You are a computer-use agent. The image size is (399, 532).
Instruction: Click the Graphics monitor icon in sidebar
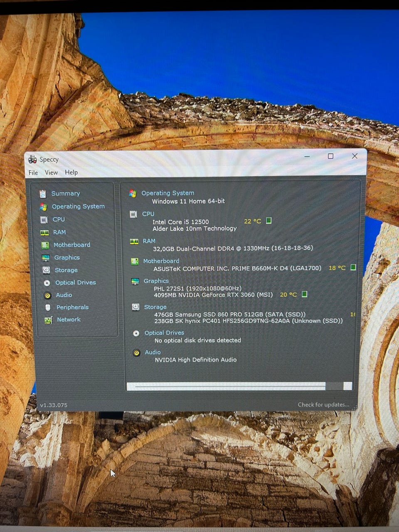(46, 258)
